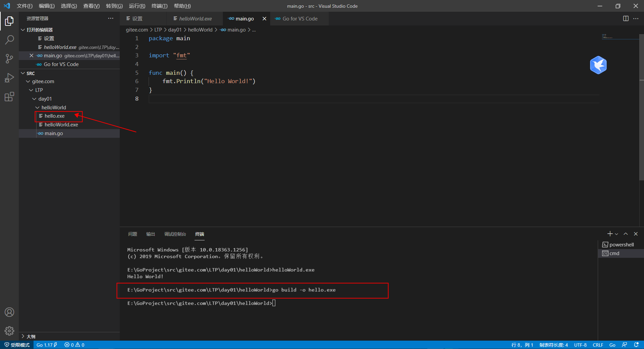The height and width of the screenshot is (349, 644).
Task: Open helloWorld.exe in file tree
Action: coord(69,125)
